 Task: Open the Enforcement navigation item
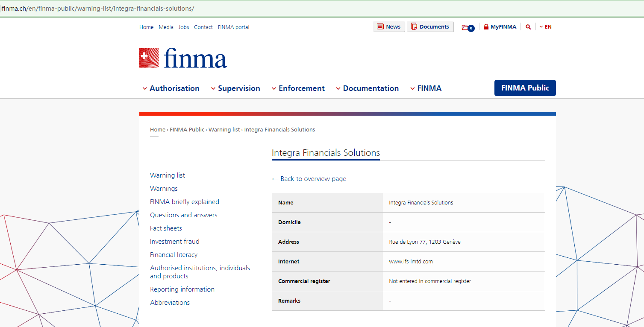click(x=301, y=88)
